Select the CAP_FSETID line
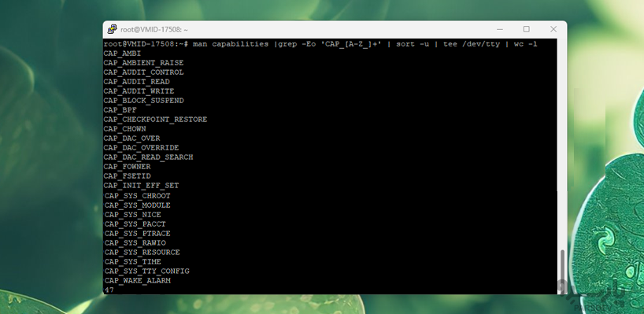Image resolution: width=644 pixels, height=314 pixels. tap(127, 176)
